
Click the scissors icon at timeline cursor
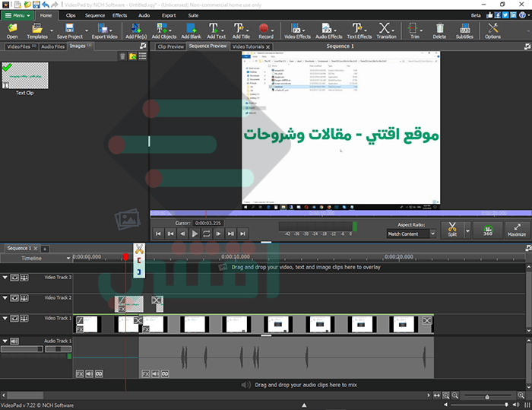139,249
